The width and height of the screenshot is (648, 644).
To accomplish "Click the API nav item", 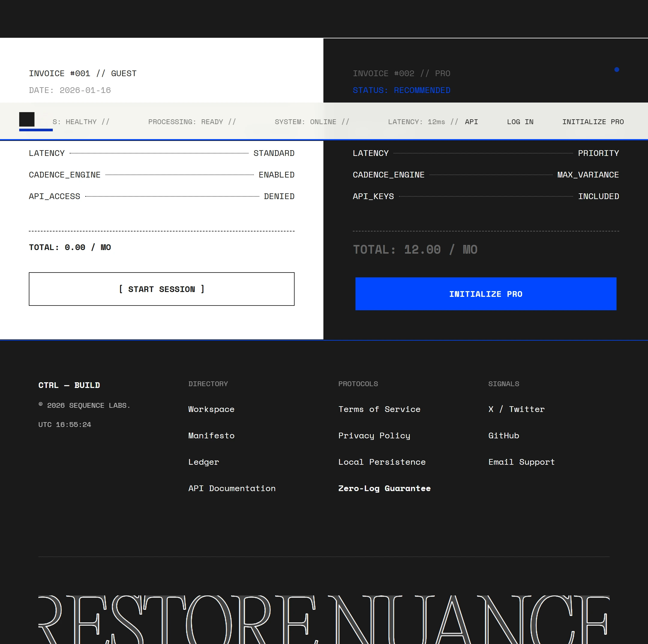I will 471,122.
